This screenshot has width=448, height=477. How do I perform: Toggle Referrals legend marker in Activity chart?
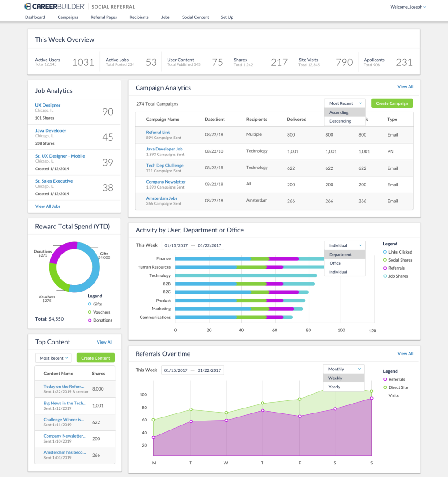[x=385, y=268]
